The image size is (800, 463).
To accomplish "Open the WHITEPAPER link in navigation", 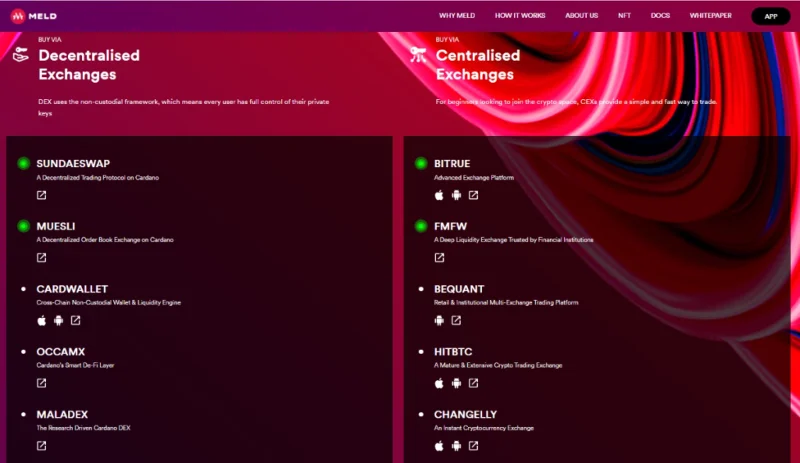I will point(711,16).
